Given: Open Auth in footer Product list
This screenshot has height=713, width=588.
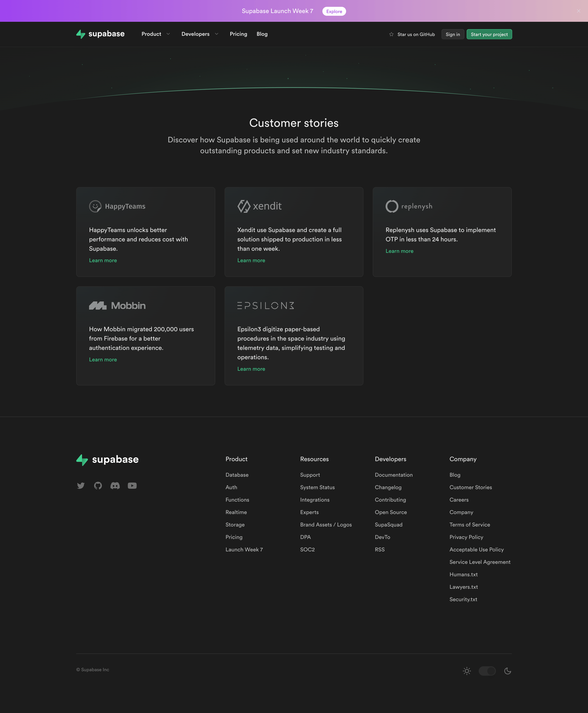Looking at the screenshot, I should coord(231,487).
